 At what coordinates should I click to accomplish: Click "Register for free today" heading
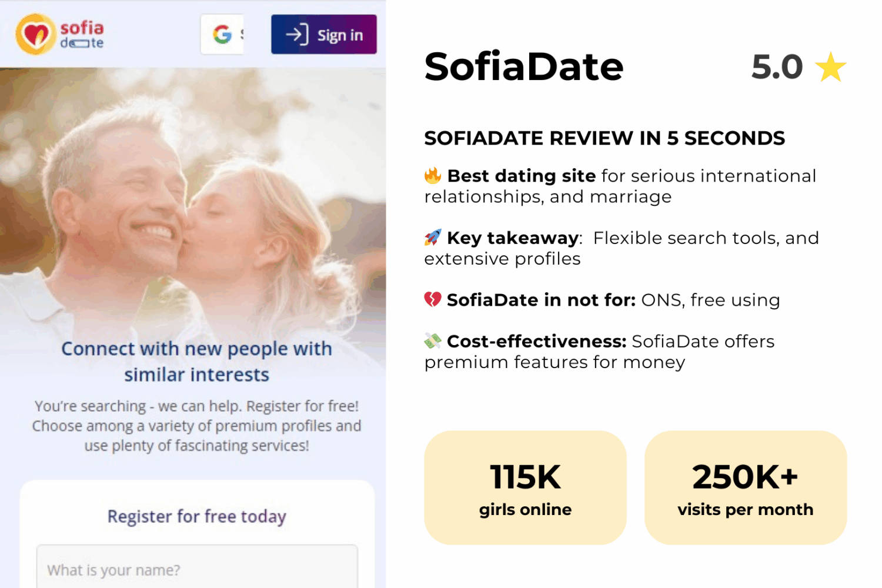[x=196, y=516]
